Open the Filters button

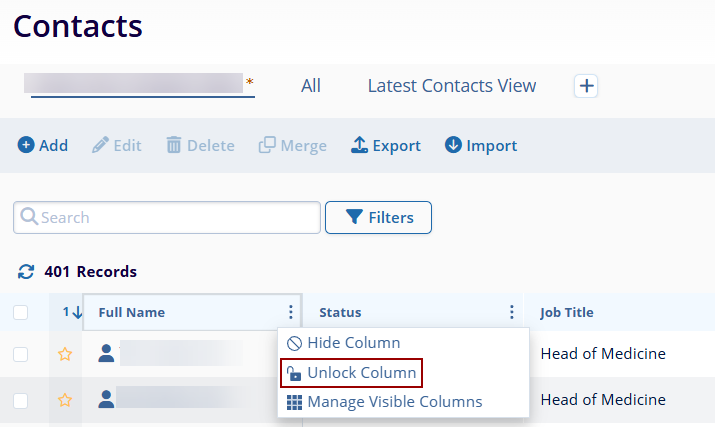tap(378, 217)
